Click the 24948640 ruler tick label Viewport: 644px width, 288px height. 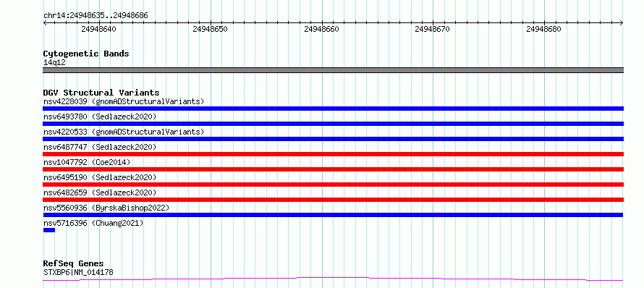coord(98,29)
